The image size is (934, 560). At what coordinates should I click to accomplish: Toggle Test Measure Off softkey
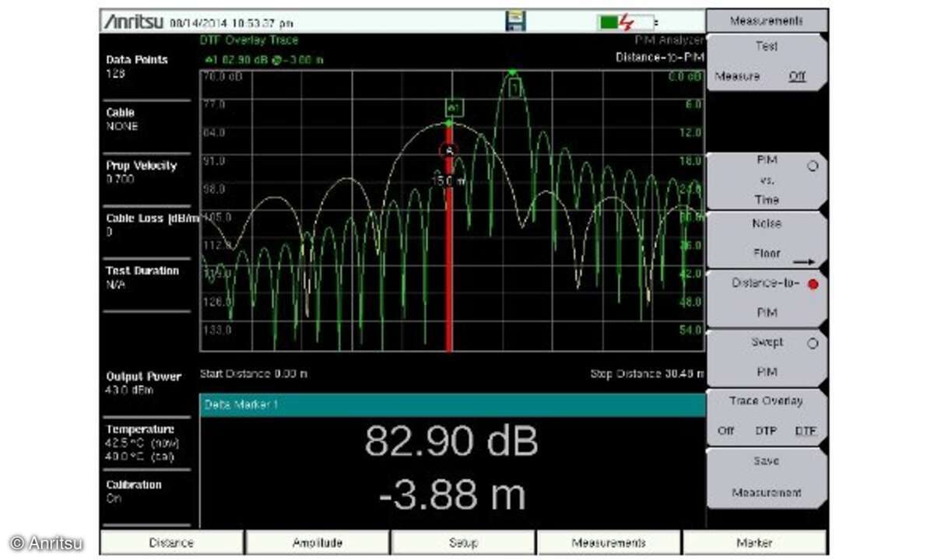766,62
